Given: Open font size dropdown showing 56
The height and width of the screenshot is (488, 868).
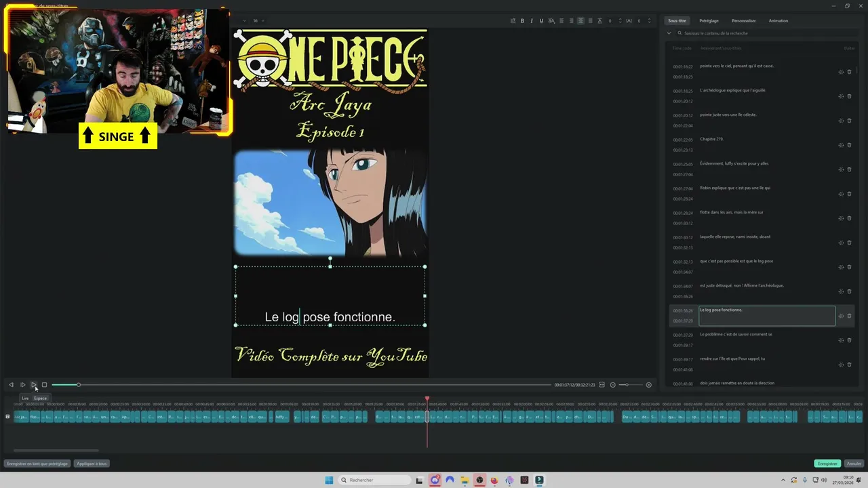Looking at the screenshot, I should coord(258,21).
